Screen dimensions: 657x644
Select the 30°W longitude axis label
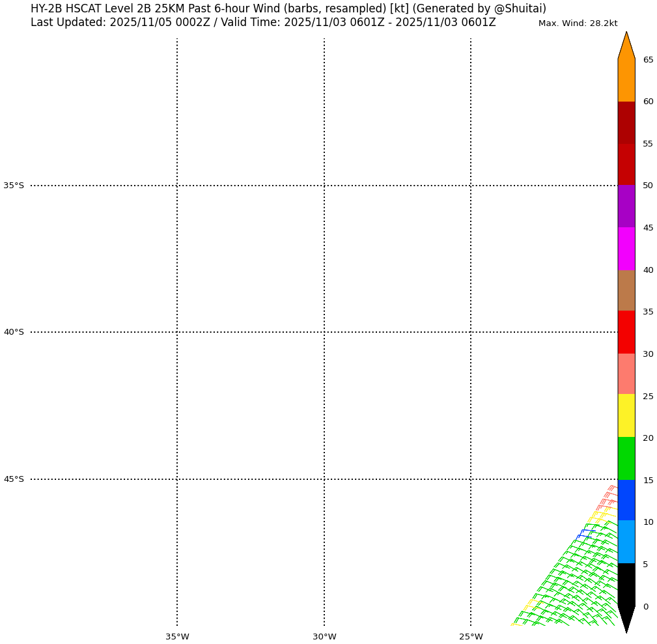pos(324,637)
